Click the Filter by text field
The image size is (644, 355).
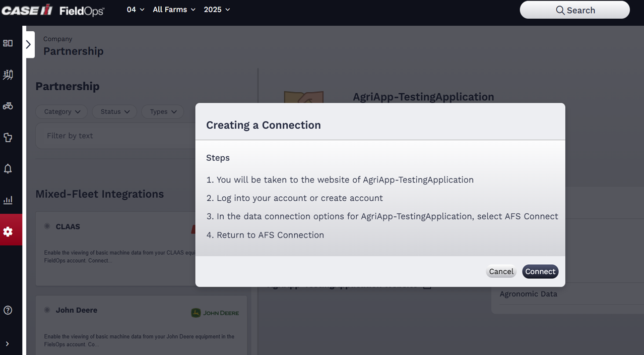[x=116, y=136]
